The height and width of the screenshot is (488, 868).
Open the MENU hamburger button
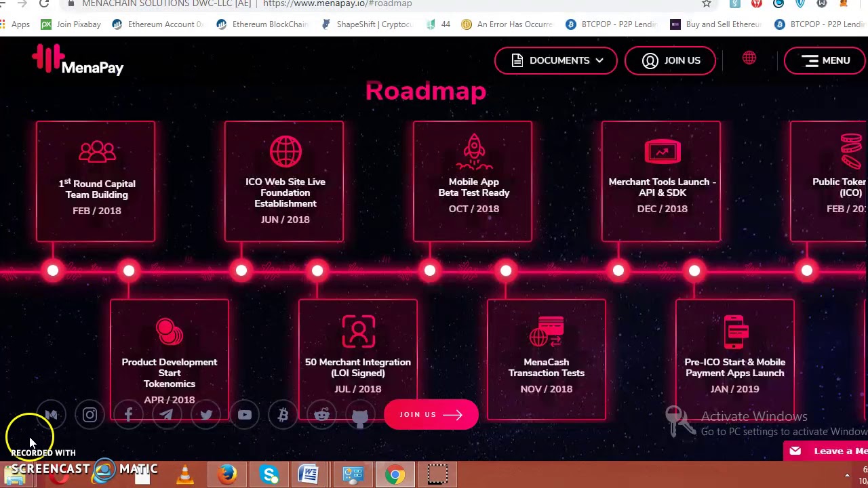[x=825, y=60]
